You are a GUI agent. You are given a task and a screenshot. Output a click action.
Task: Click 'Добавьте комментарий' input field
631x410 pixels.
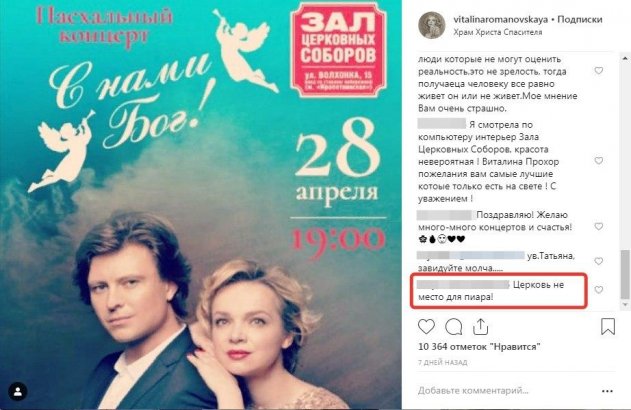(503, 390)
